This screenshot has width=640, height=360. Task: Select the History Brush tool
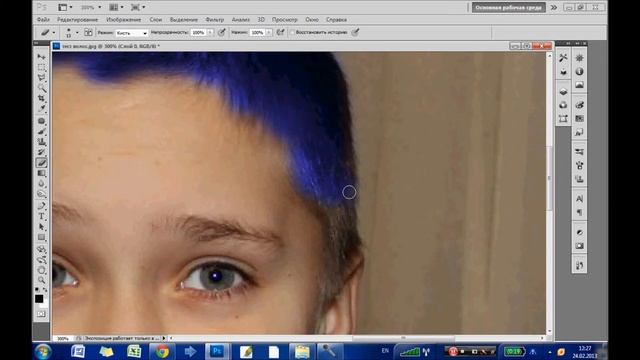tap(41, 152)
